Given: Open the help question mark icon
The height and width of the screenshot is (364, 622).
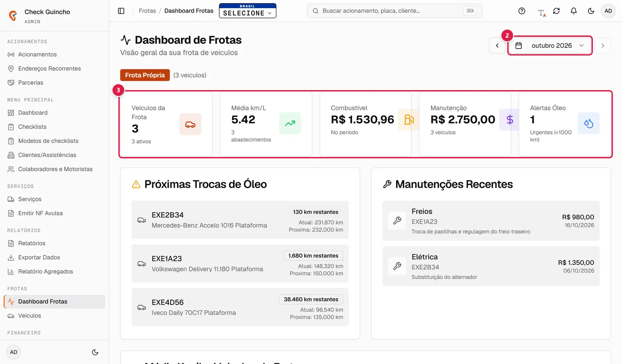Looking at the screenshot, I should tap(522, 11).
